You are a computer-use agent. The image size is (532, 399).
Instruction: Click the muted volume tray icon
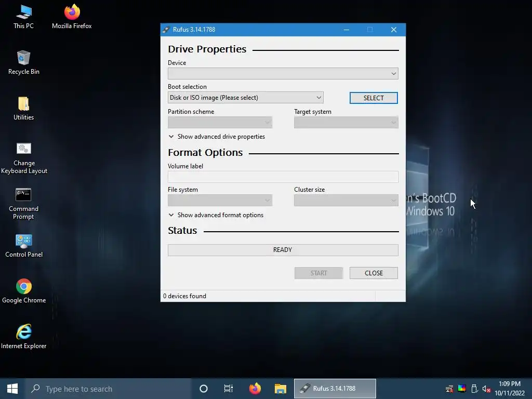point(486,389)
